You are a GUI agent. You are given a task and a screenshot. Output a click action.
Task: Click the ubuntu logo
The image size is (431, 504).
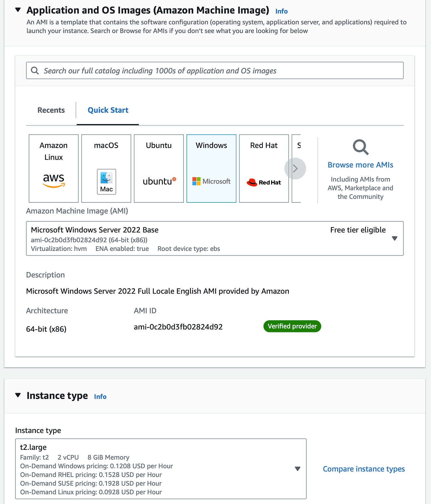coord(160,181)
